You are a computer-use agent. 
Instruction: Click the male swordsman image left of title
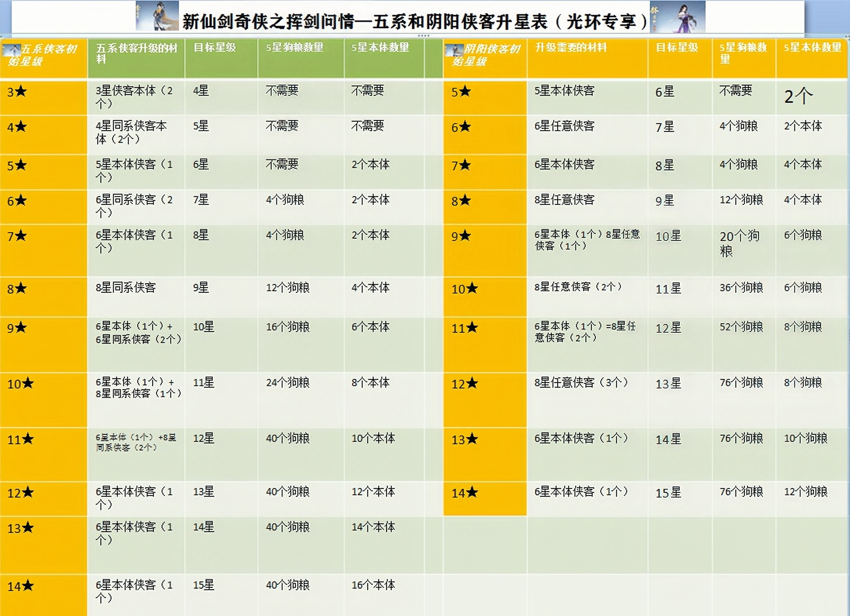157,16
